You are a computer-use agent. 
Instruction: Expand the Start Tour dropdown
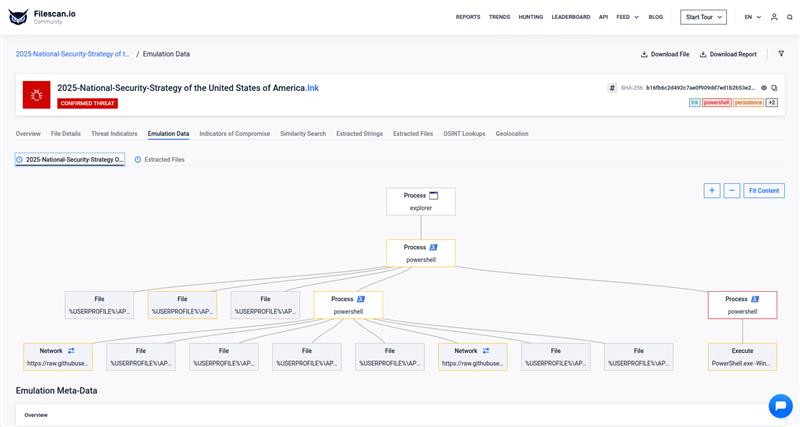703,17
